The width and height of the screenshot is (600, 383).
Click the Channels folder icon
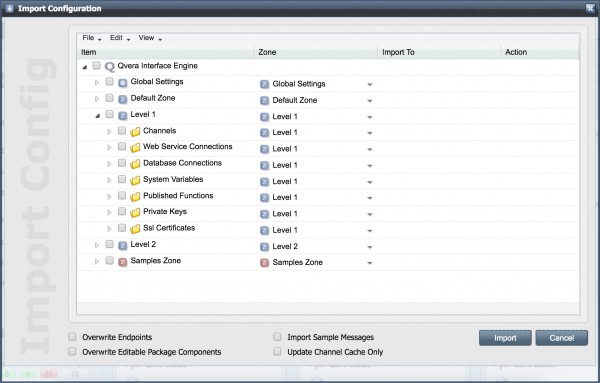(135, 132)
